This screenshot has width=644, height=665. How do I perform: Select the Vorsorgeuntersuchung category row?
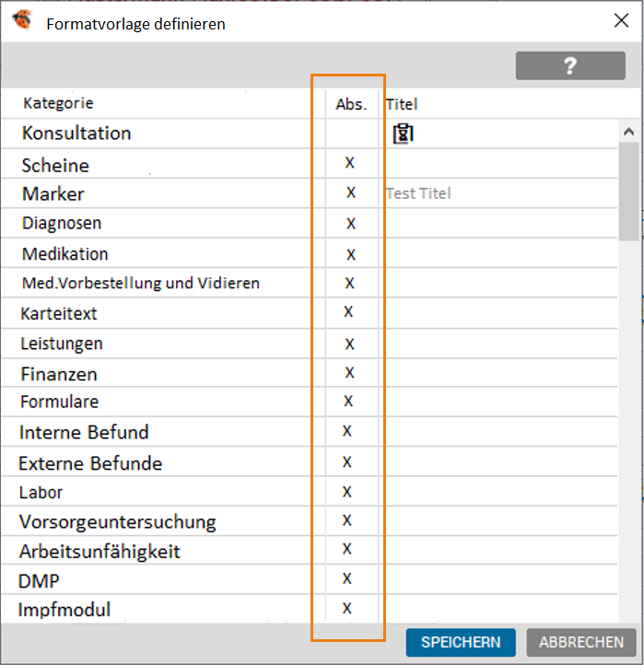[x=117, y=521]
